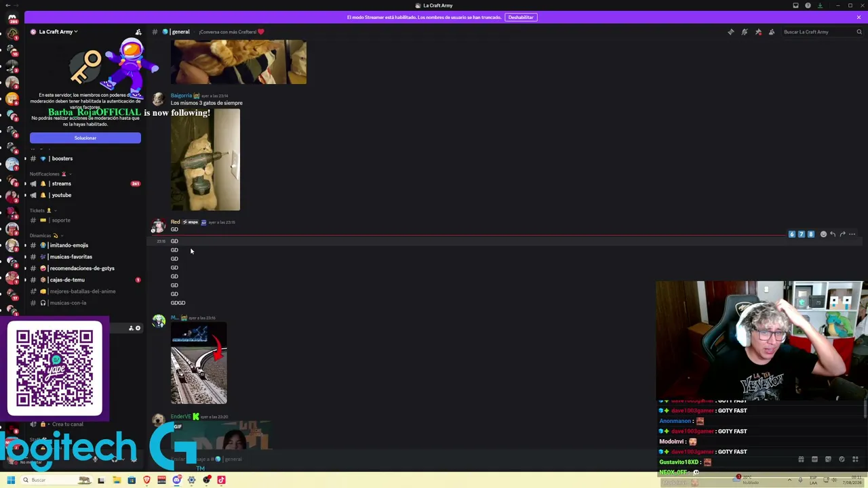
Task: Forward the hovered GD message
Action: coord(842,235)
